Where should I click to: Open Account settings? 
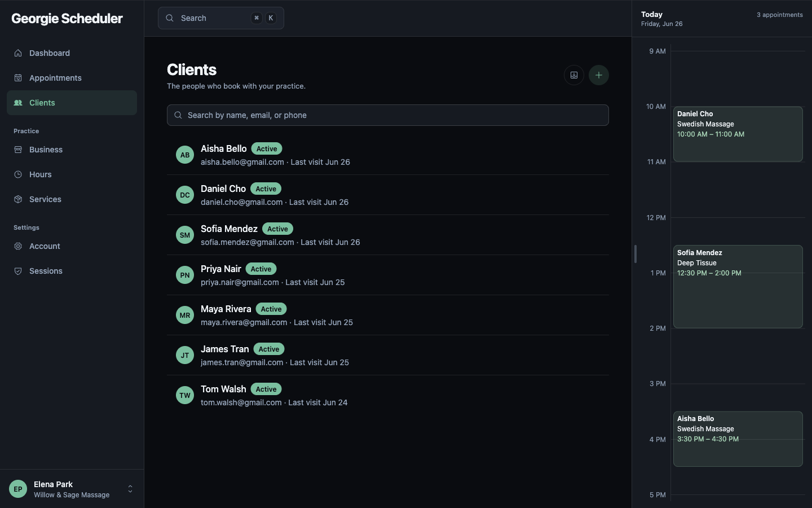click(72, 246)
